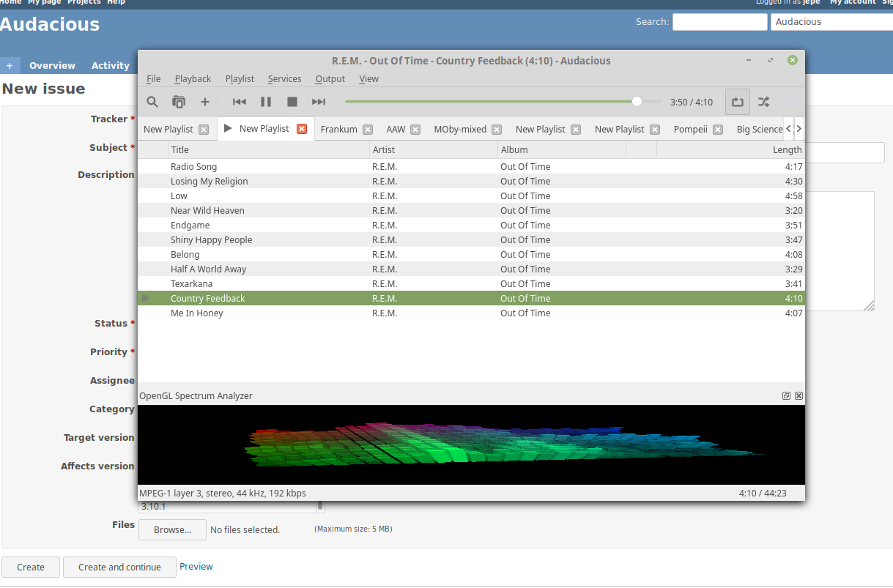893x588 pixels.
Task: Click Create and continue in Redmine
Action: point(119,567)
